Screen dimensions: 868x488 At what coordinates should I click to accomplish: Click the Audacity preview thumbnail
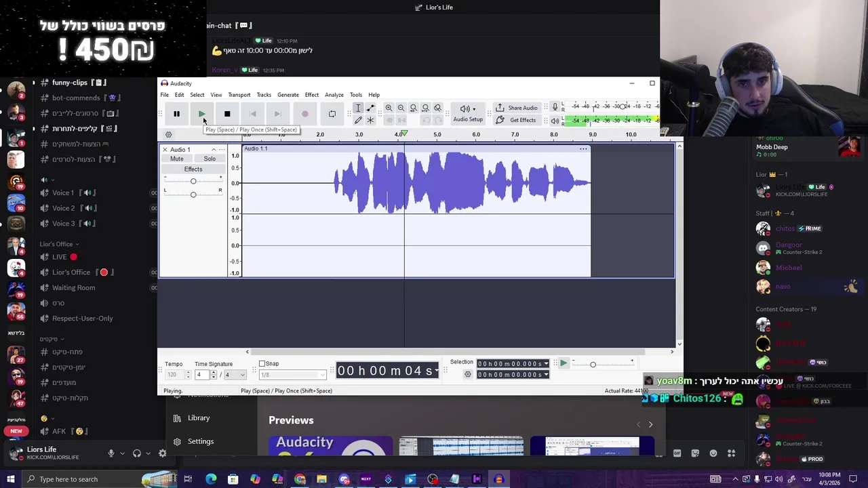point(330,446)
